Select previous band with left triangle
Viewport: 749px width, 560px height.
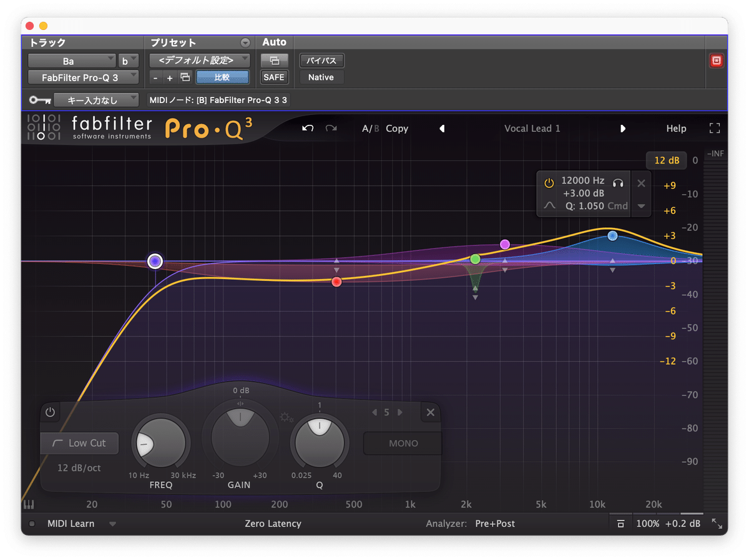[x=374, y=412]
